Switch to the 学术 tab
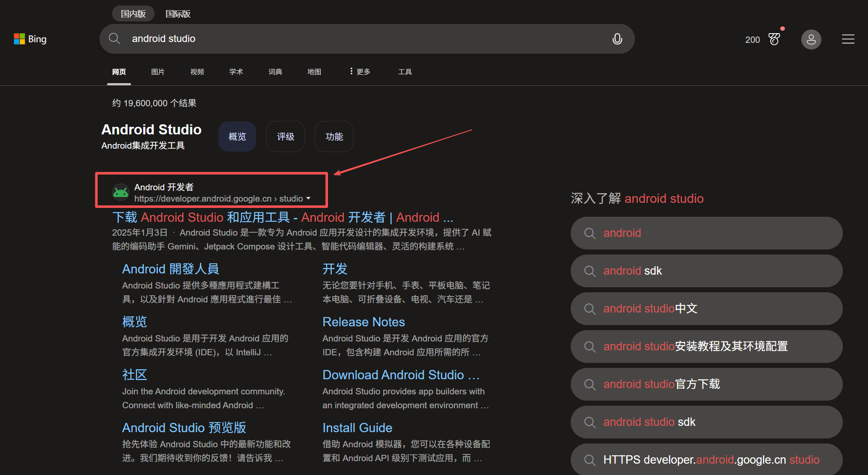 [x=236, y=72]
